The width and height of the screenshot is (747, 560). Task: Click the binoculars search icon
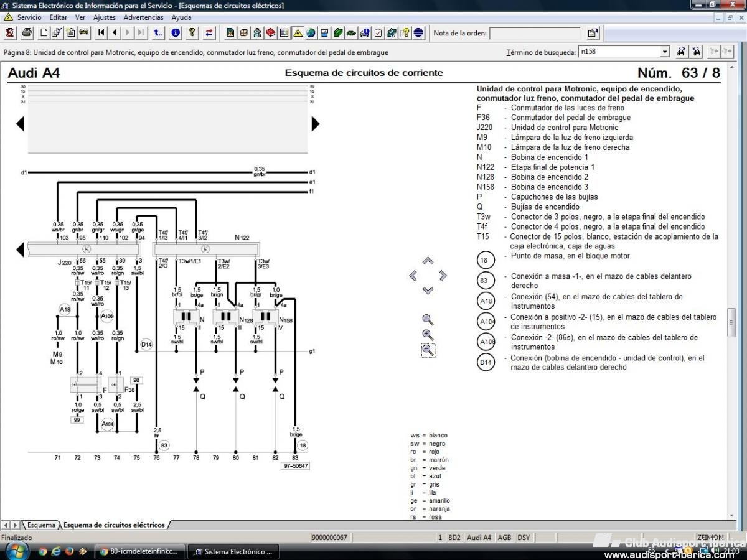(x=681, y=52)
